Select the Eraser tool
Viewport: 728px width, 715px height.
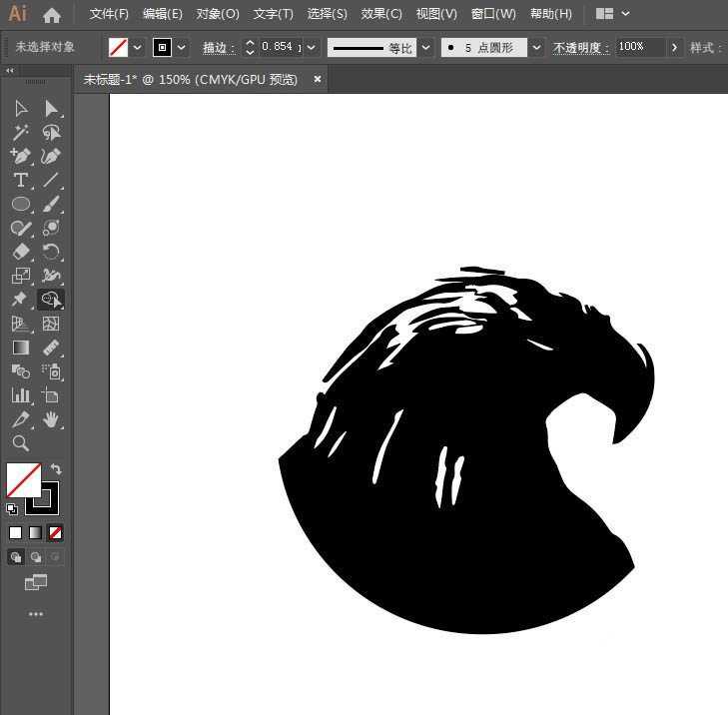(20, 252)
